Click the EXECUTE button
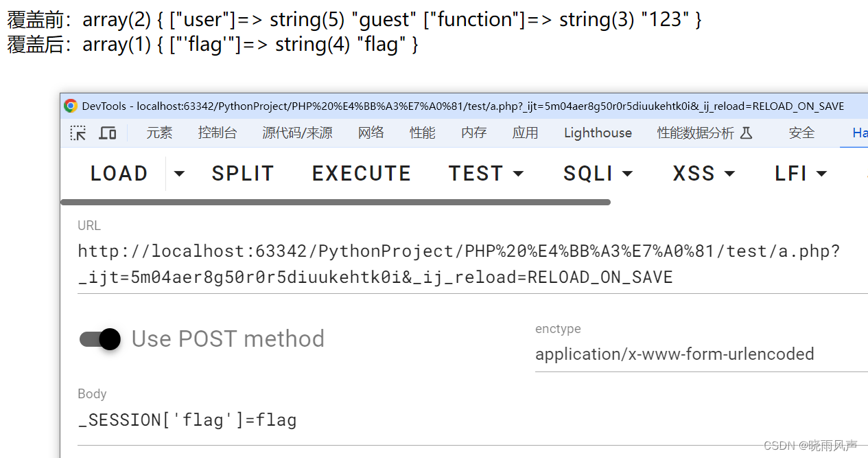This screenshot has width=868, height=458. click(x=362, y=174)
